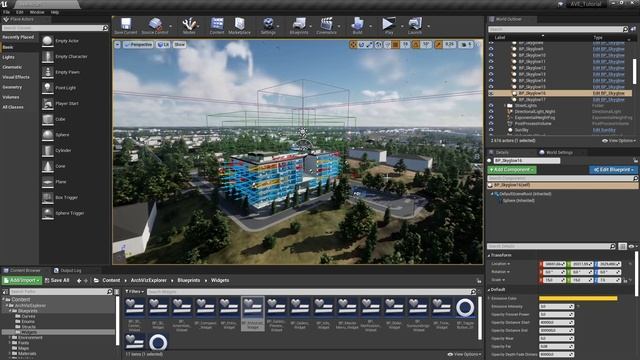This screenshot has height=360, width=640.
Task: Pick the Plane shape icon
Action: click(x=47, y=182)
